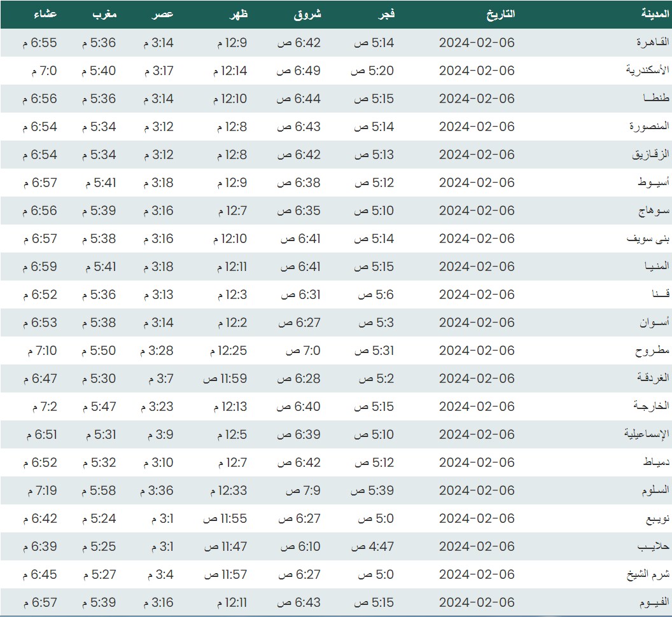Click the التاريخ column header

click(500, 14)
